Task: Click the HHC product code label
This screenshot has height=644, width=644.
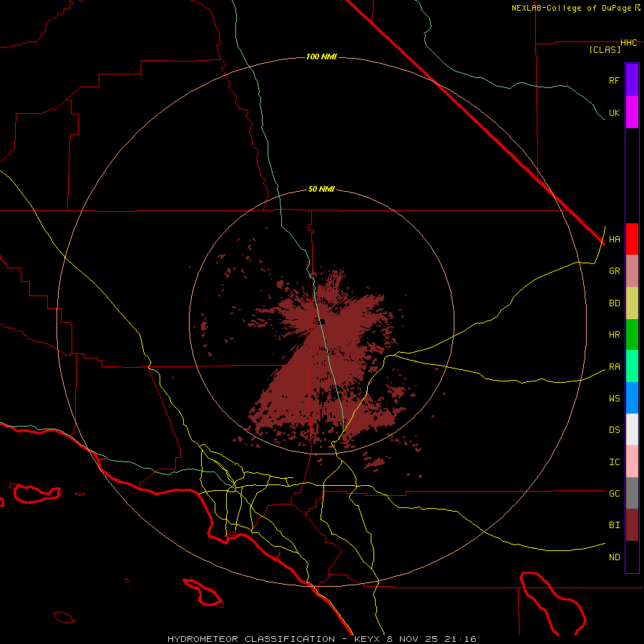Action: click(628, 43)
